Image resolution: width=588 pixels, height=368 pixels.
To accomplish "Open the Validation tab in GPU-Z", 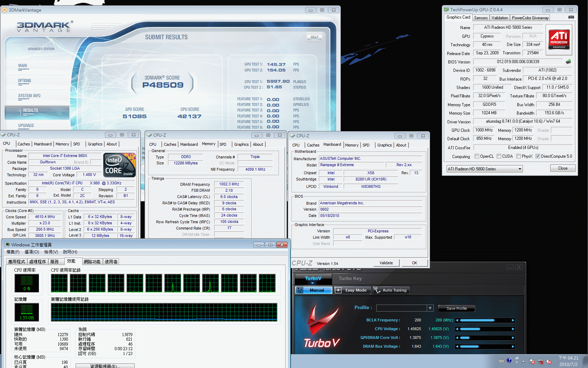I will [499, 18].
